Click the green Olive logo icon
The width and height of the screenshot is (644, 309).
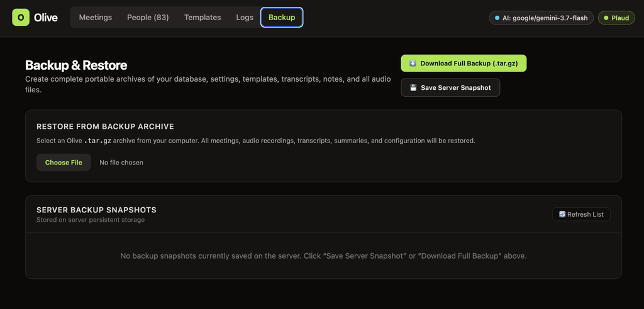click(21, 17)
